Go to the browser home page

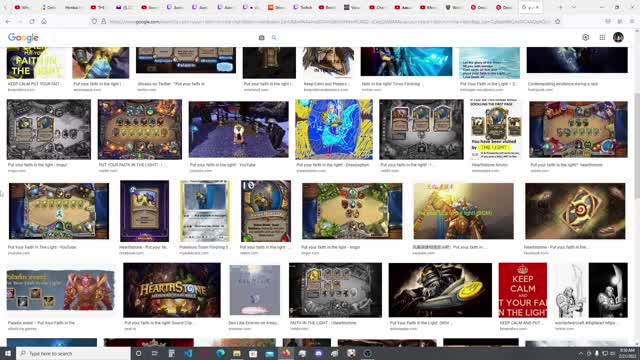(44, 21)
